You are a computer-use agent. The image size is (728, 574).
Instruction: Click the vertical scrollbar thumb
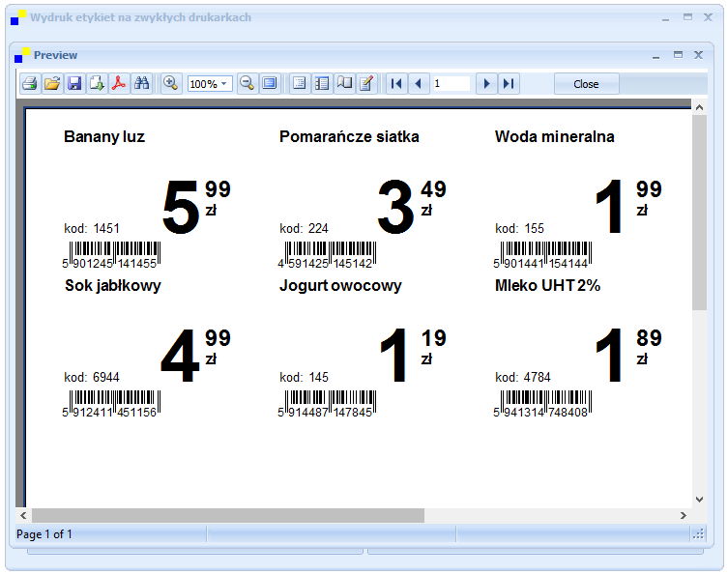[699, 213]
